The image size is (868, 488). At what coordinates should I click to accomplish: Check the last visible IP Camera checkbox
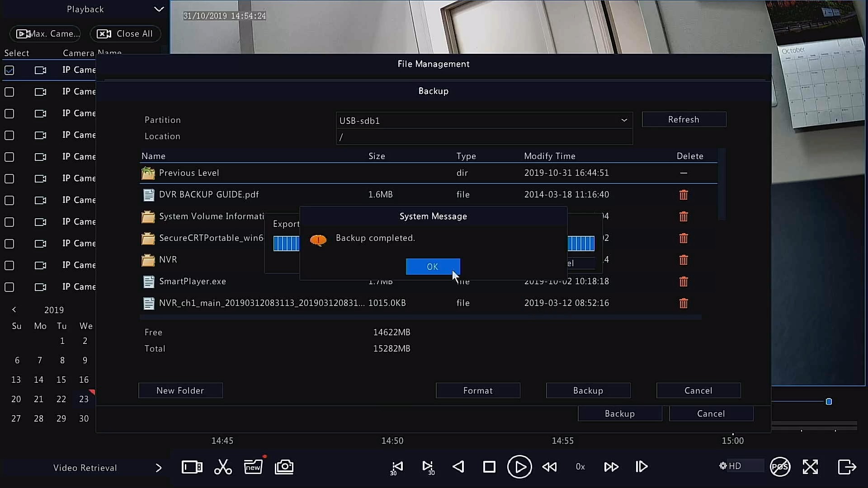(x=9, y=287)
